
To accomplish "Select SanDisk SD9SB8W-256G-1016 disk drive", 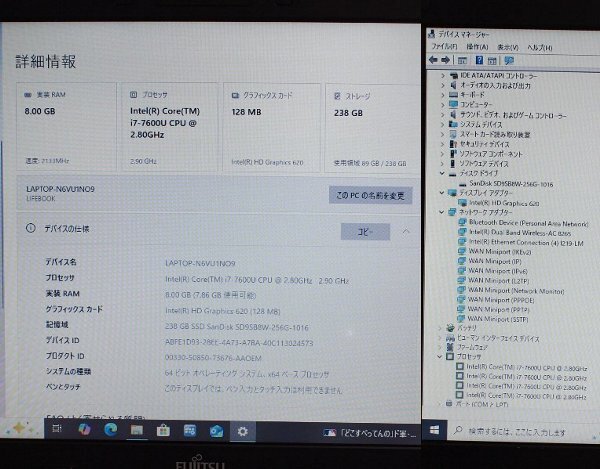I will click(511, 184).
